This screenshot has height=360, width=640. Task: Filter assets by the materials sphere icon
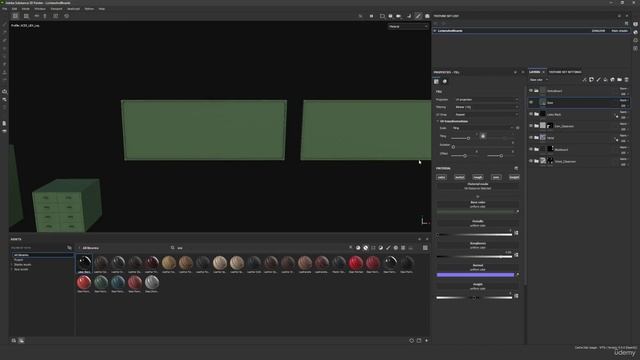click(x=358, y=248)
